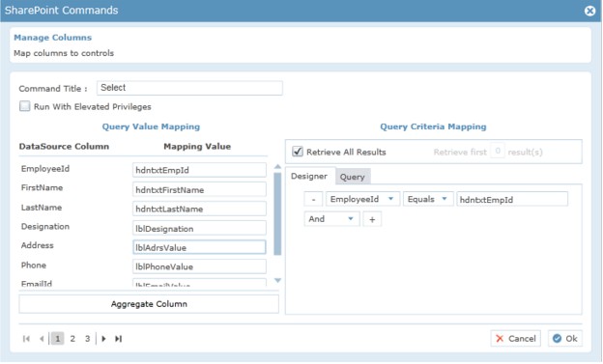Go to next page of columns

click(103, 339)
